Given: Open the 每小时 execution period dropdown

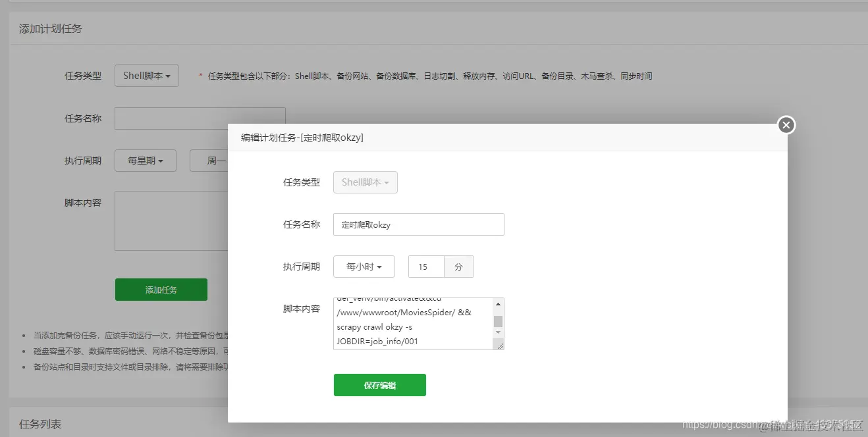Looking at the screenshot, I should 364,267.
